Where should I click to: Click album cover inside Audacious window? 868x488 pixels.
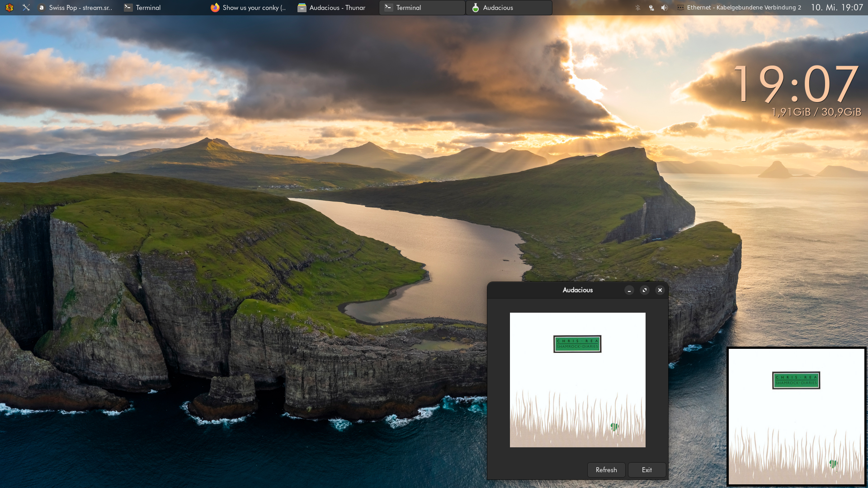(x=577, y=380)
